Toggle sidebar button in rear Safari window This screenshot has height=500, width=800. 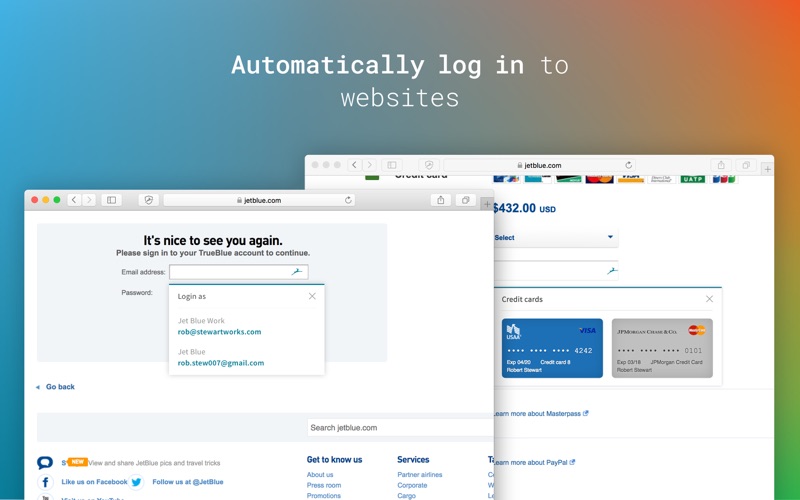[x=392, y=165]
